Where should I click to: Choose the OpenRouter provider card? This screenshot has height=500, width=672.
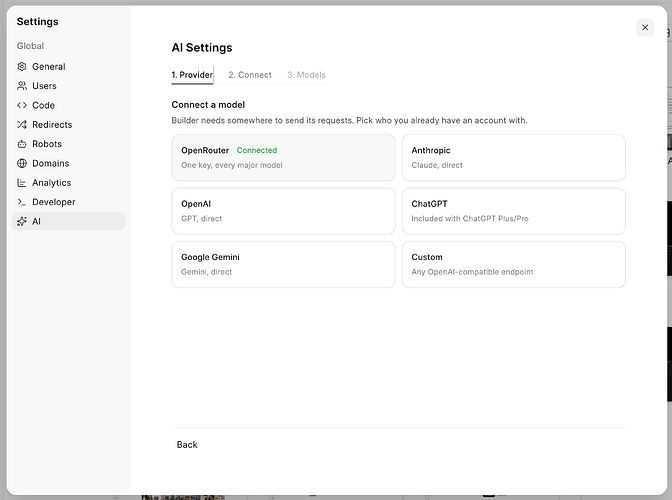[x=283, y=158]
